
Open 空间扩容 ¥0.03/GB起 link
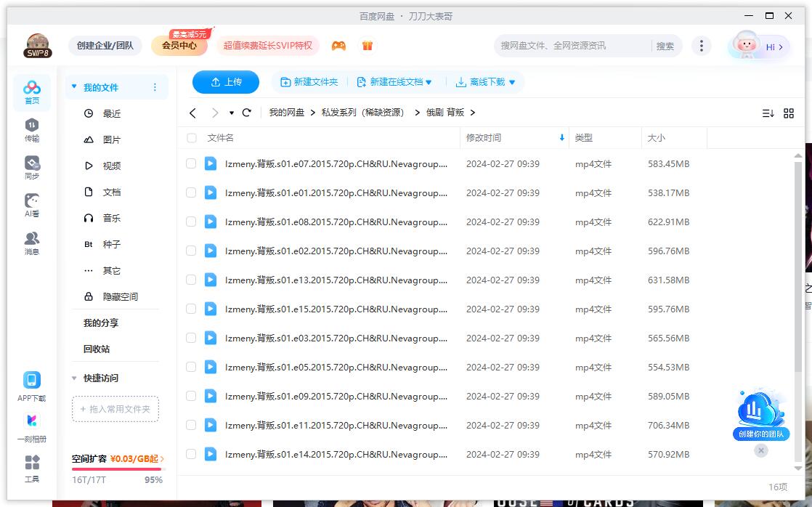(x=115, y=460)
